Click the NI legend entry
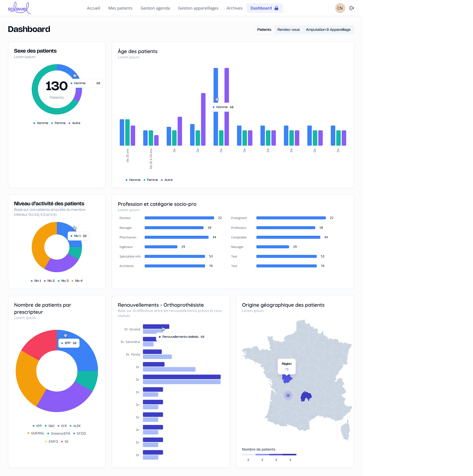The image size is (473, 476). (x=65, y=442)
